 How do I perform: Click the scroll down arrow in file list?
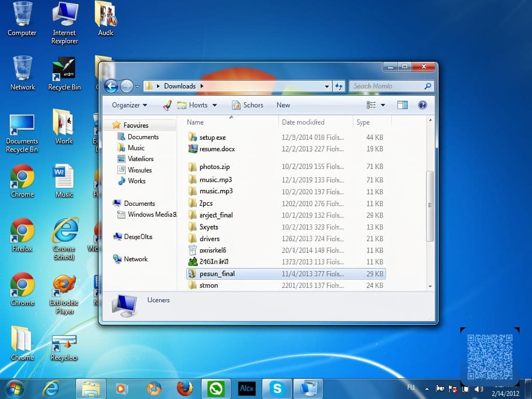pyautogui.click(x=430, y=287)
